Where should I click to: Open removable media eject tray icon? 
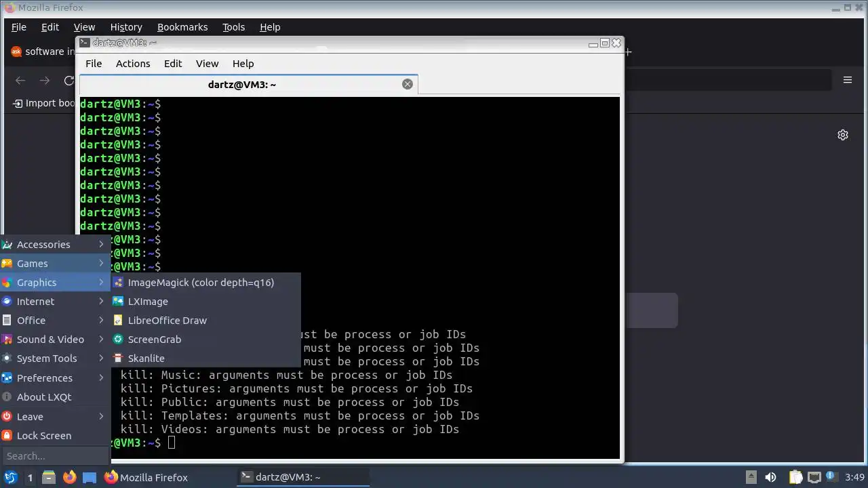[751, 477]
